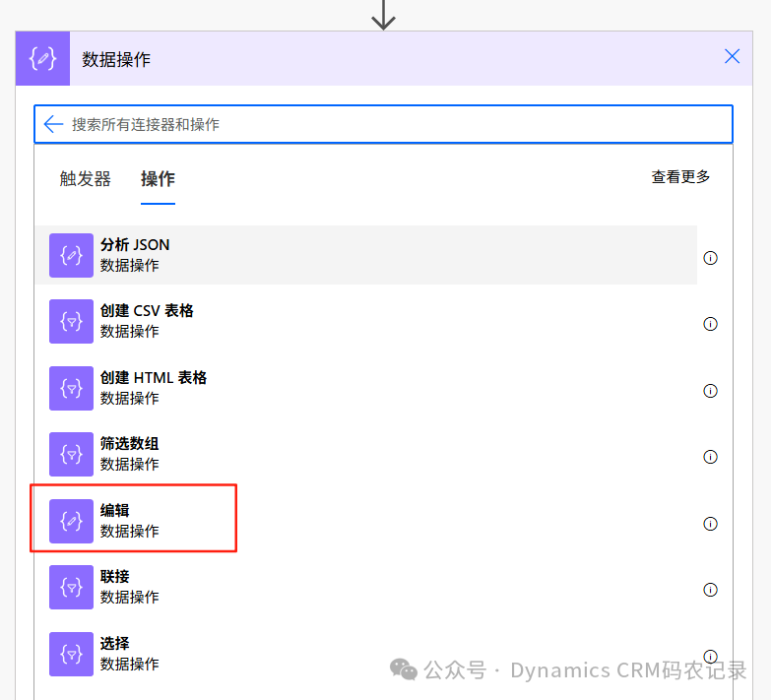Image resolution: width=771 pixels, height=700 pixels.
Task: Click the 查看更多 link
Action: pos(680,177)
